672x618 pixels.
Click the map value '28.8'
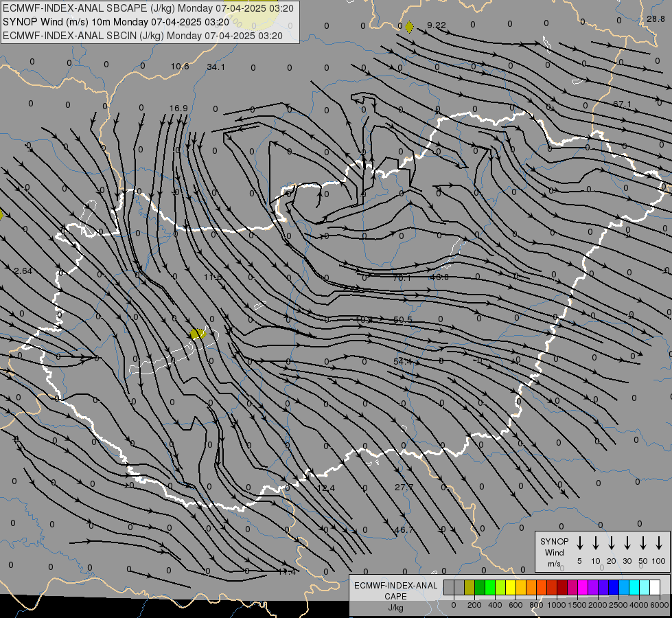click(656, 19)
